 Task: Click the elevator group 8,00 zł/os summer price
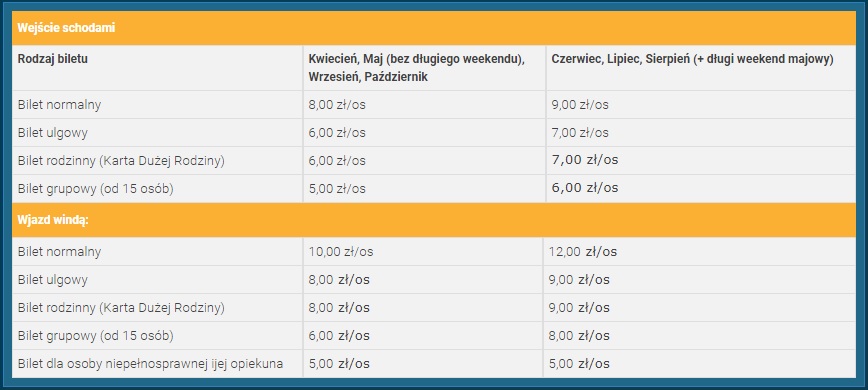(579, 336)
